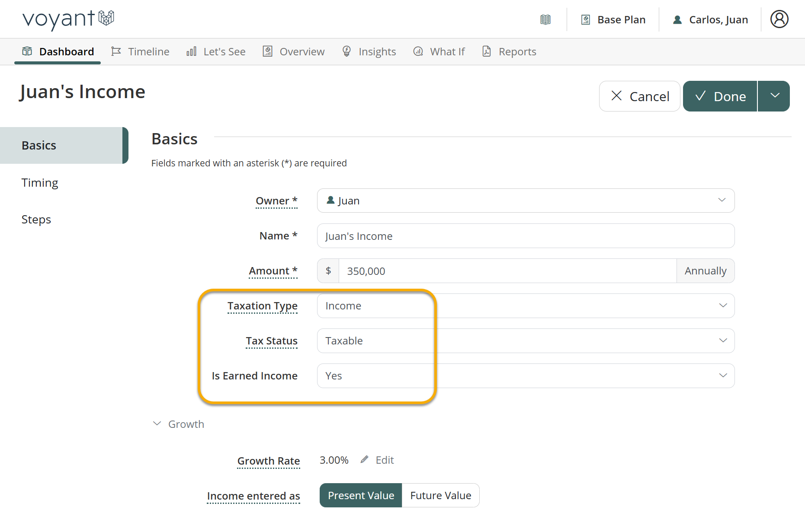Click the Reports document icon
Viewport: 805px width, 532px height.
tap(487, 51)
